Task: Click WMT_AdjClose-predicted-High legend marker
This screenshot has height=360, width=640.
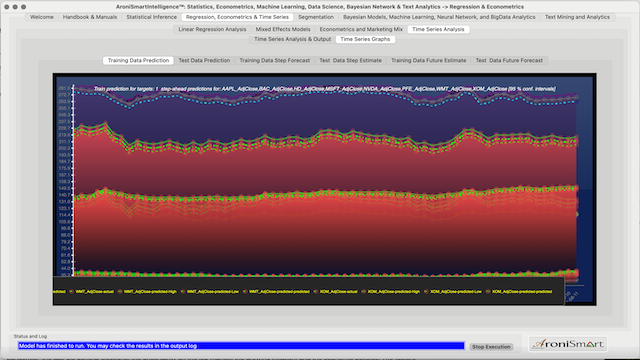Action: tap(120, 291)
